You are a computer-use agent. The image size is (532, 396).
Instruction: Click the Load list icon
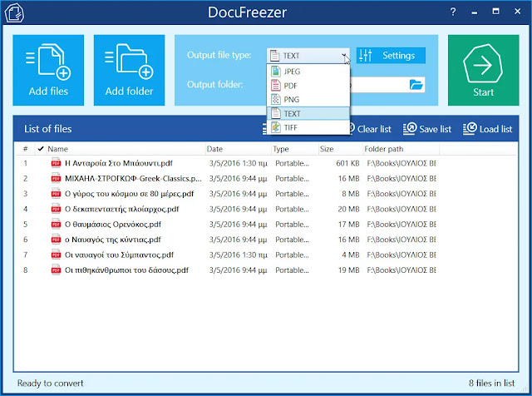pos(470,129)
